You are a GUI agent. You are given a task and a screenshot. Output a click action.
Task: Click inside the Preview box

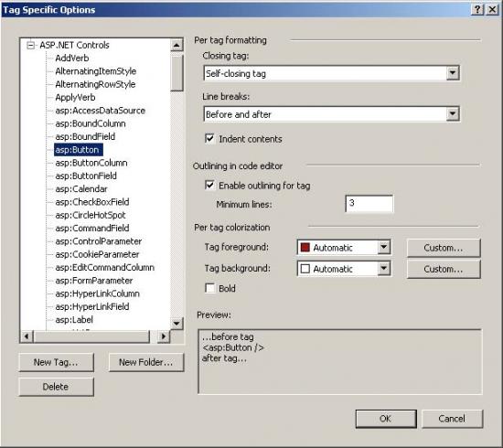click(340, 362)
